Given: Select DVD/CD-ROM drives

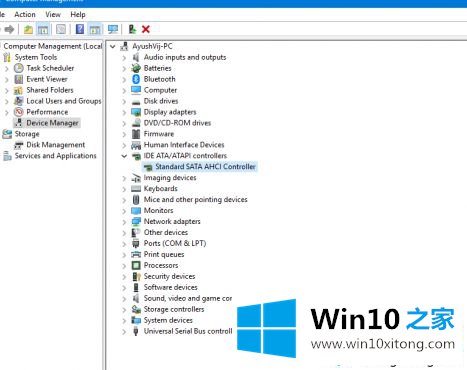Looking at the screenshot, I should [177, 123].
